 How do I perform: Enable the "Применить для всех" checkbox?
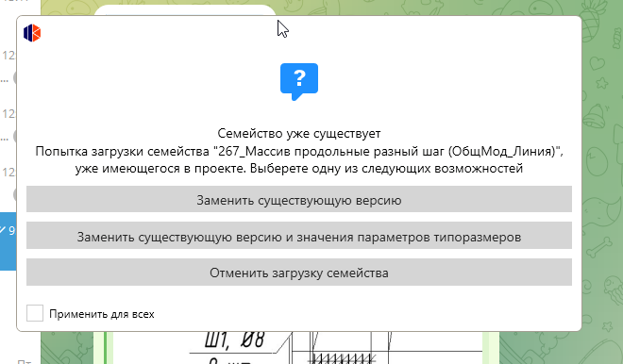35,313
